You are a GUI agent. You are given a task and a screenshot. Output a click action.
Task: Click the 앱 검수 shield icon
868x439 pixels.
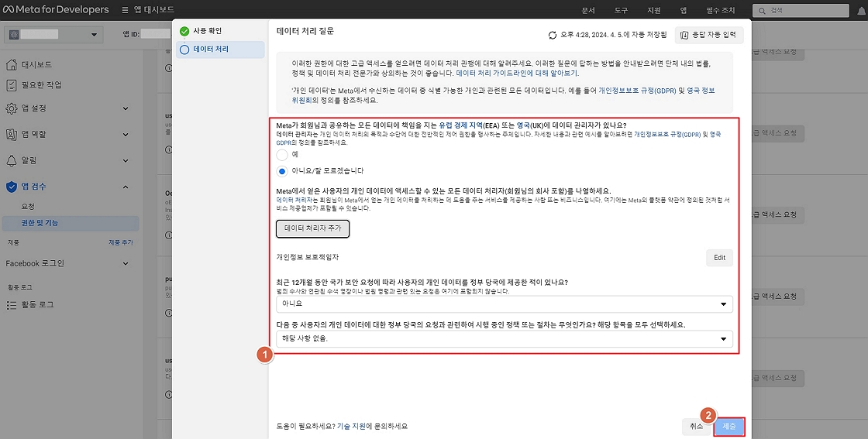pos(11,187)
